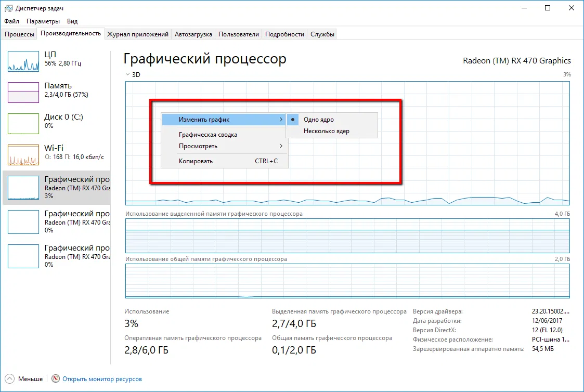The height and width of the screenshot is (392, 584).
Task: Click the Task Manager title bar icon
Action: click(8, 8)
